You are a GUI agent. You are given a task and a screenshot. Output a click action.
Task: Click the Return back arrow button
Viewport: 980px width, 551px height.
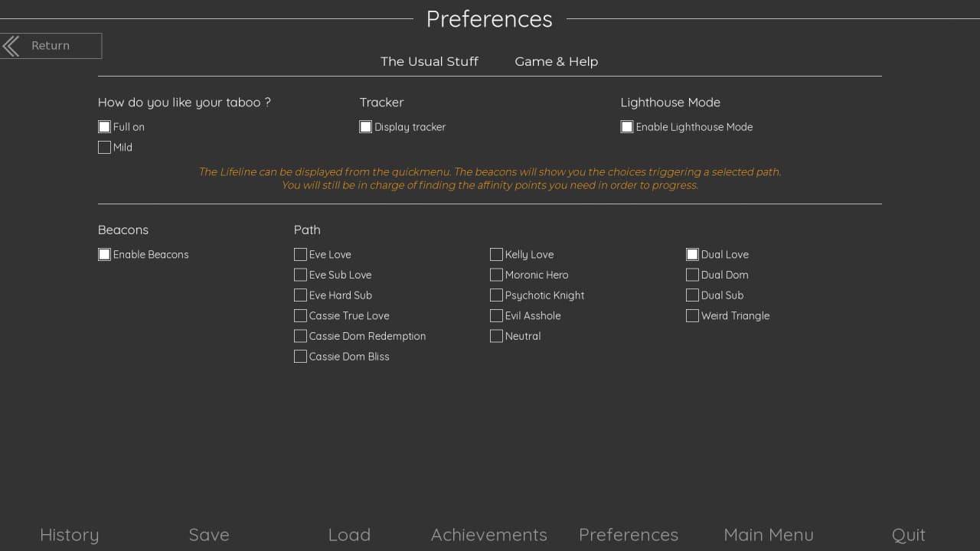pos(51,46)
